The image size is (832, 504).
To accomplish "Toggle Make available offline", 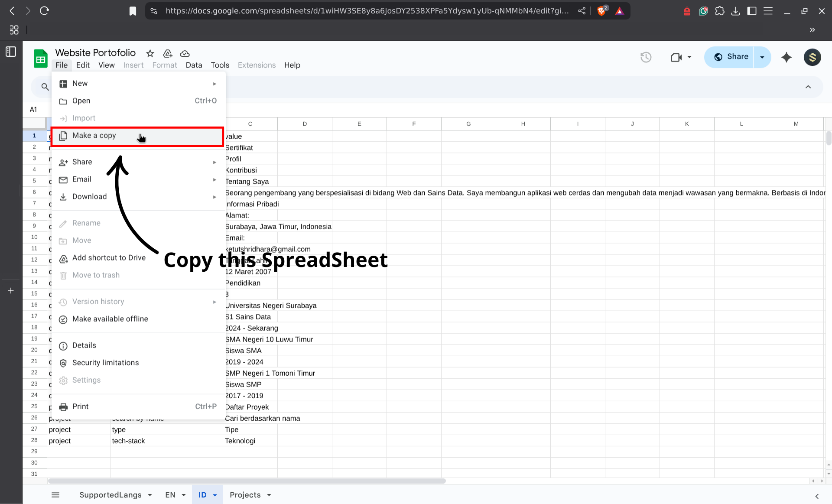I will pyautogui.click(x=138, y=319).
